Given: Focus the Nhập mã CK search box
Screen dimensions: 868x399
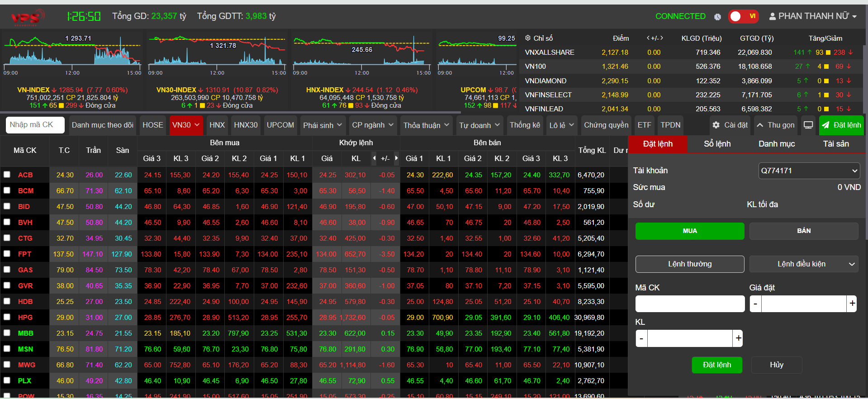Looking at the screenshot, I should point(35,125).
